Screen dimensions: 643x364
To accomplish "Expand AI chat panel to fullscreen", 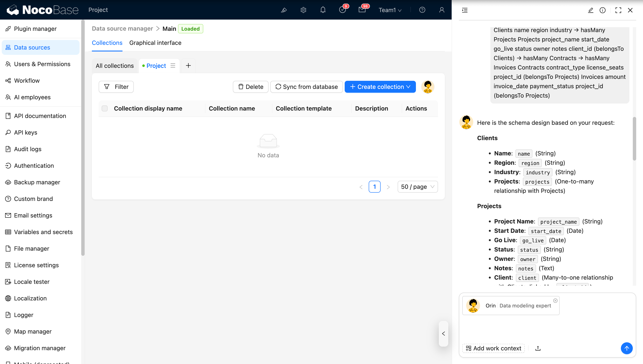I will (618, 10).
